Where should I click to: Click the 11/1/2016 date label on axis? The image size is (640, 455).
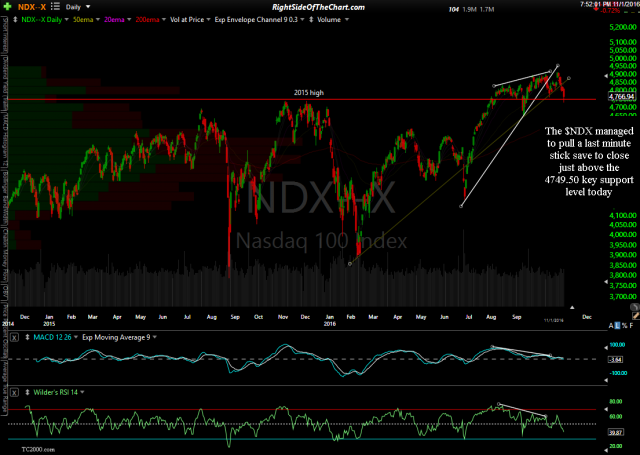pos(553,321)
